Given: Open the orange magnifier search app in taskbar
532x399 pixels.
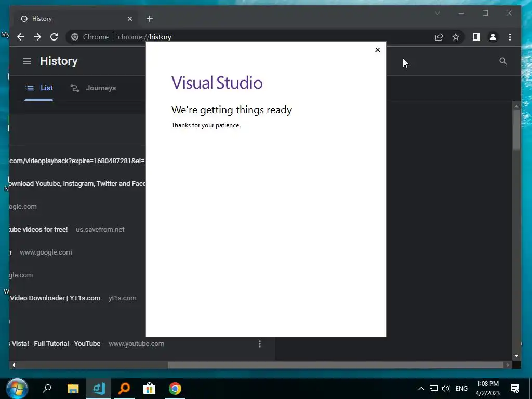Looking at the screenshot, I should 124,389.
